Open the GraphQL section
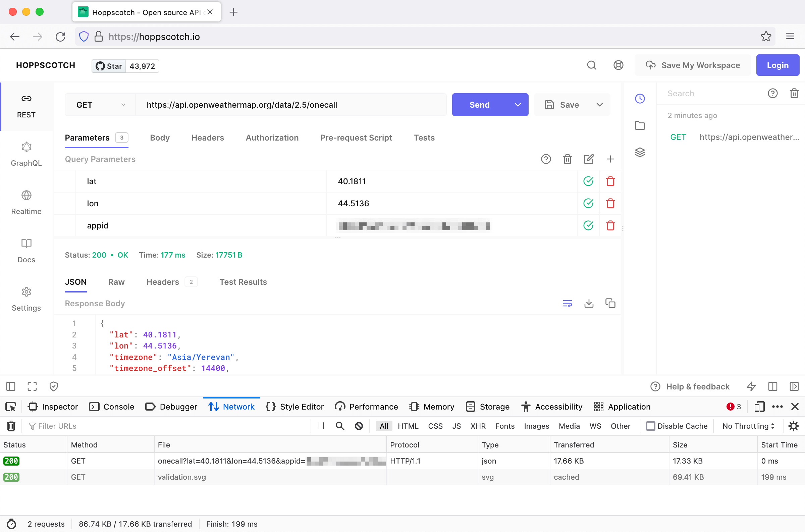 (x=26, y=154)
